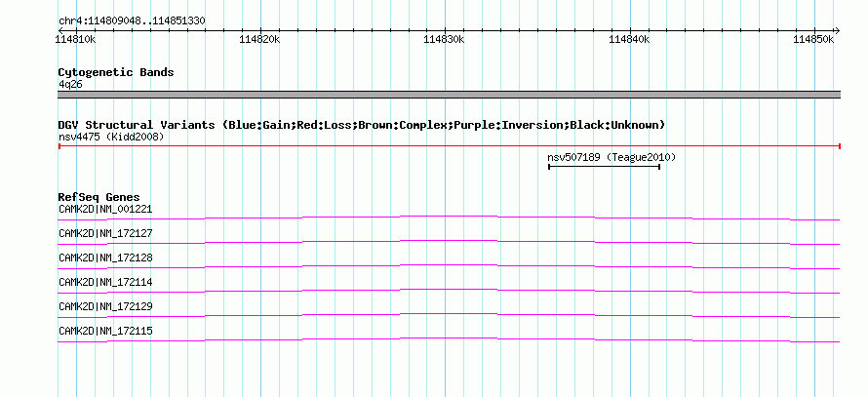The height and width of the screenshot is (397, 868).
Task: Open the CAMK2D|NM_172115 transcript label
Action: pyautogui.click(x=105, y=331)
